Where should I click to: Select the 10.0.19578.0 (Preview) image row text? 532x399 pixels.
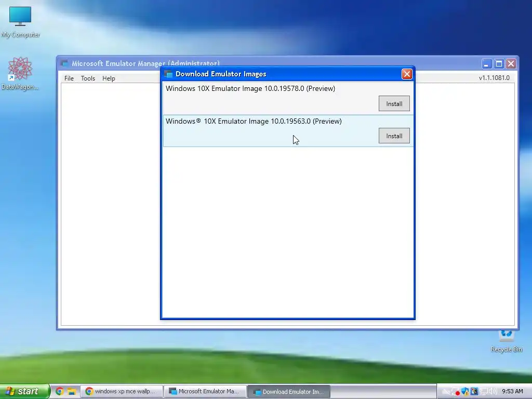250,88
